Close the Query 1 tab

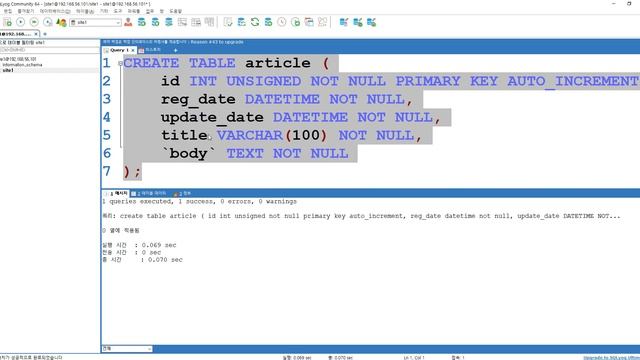133,50
